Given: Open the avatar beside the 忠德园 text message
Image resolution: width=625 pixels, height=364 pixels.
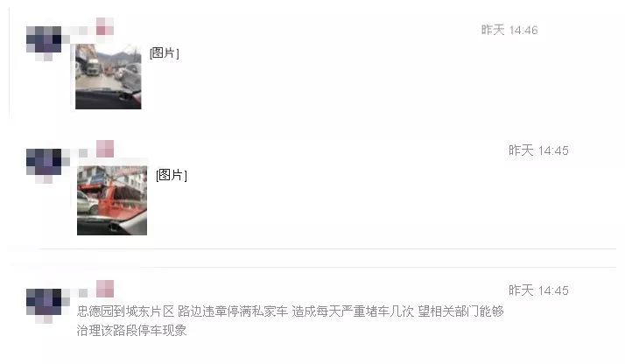Looking at the screenshot, I should (x=44, y=304).
